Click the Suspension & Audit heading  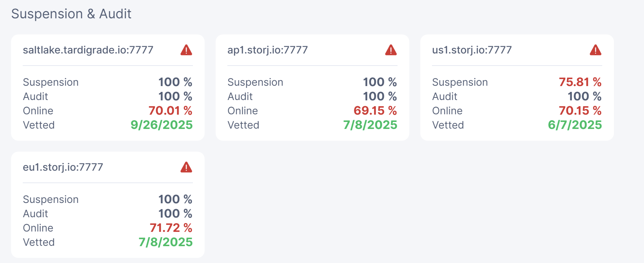(x=71, y=14)
